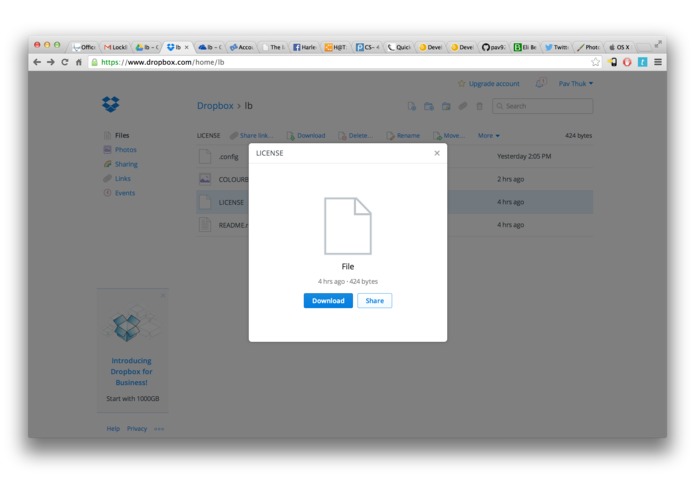
Task: Switch to the Gmail browser tab
Action: [115, 47]
